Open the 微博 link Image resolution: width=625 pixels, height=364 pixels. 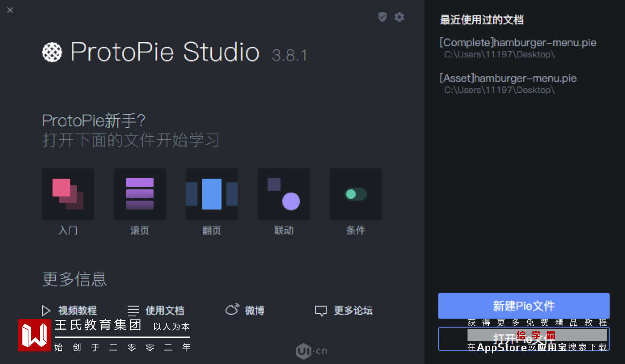(255, 310)
